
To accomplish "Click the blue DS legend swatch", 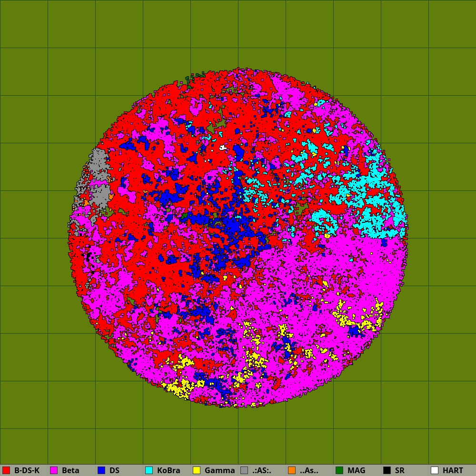I will (x=101, y=470).
